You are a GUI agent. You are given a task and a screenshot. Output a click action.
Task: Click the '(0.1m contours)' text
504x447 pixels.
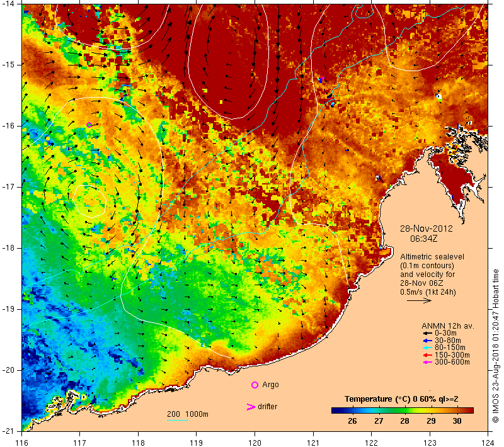pos(427,266)
